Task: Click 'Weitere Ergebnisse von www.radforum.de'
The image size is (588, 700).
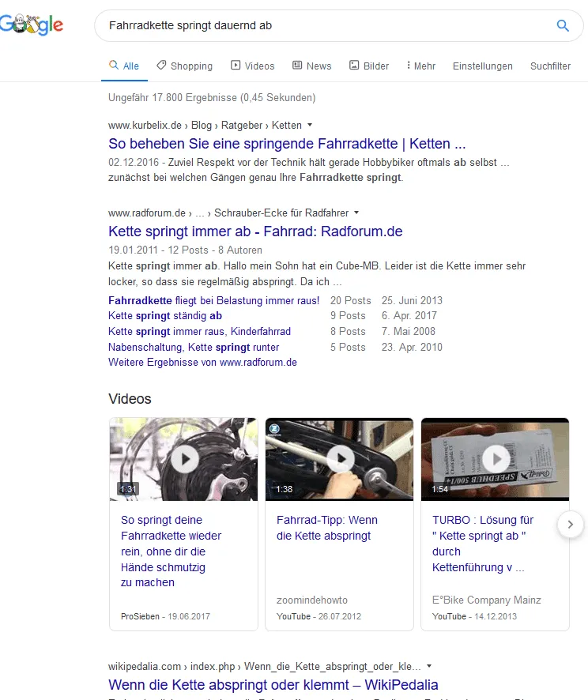Action: pos(202,362)
